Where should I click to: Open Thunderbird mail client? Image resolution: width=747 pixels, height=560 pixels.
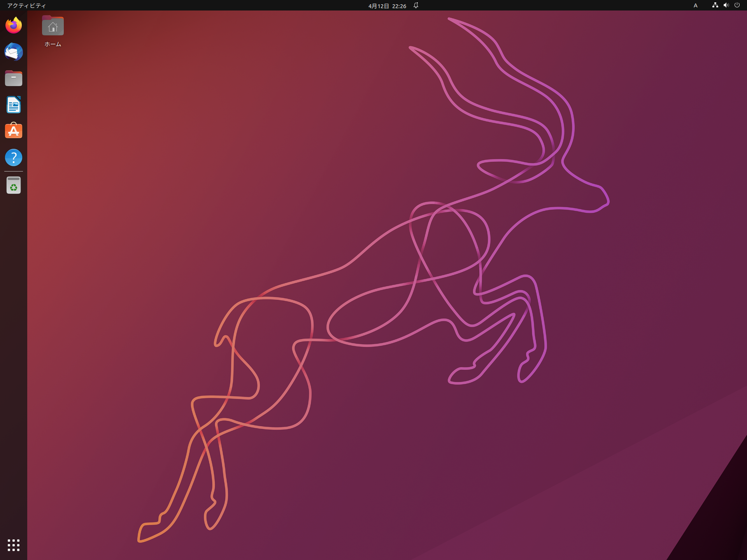[14, 52]
